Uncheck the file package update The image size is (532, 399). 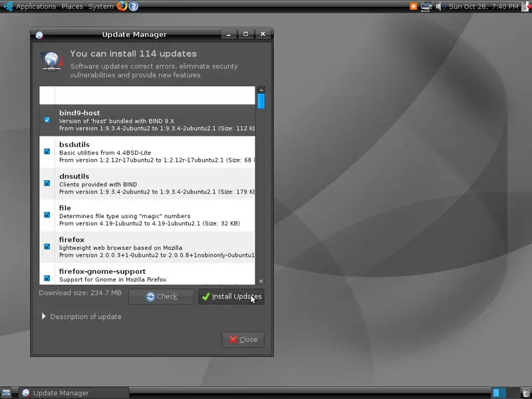coord(47,215)
